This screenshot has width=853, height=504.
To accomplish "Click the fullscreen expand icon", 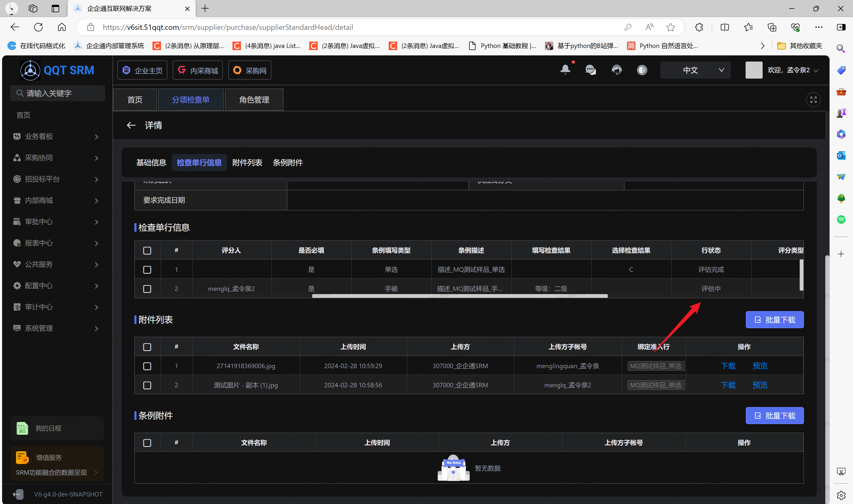I will [x=813, y=100].
